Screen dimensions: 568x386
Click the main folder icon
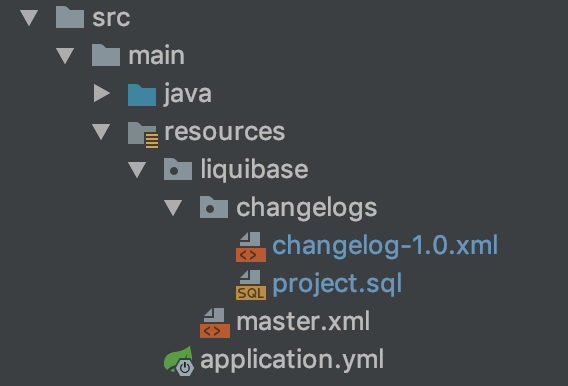(x=106, y=55)
